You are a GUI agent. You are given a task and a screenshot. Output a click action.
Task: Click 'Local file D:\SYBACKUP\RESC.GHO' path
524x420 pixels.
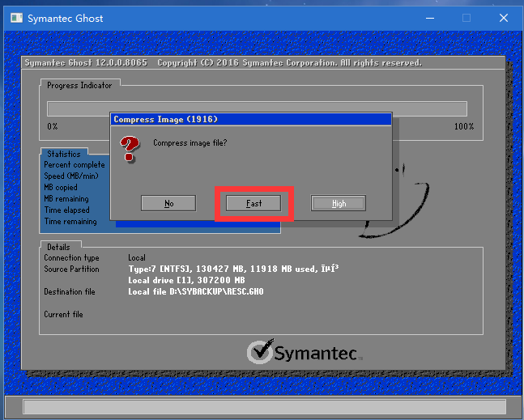[x=196, y=291]
